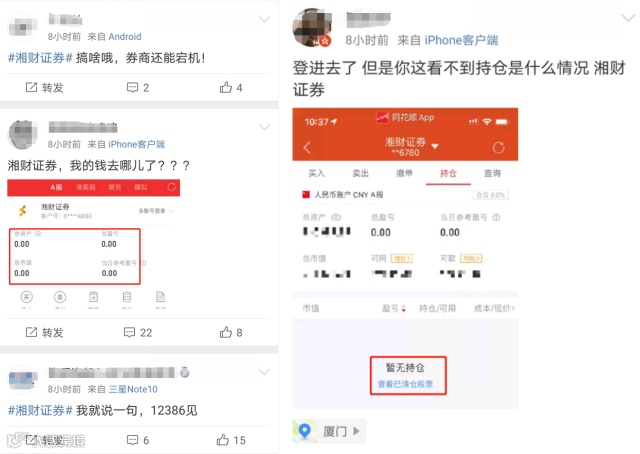Open comments icon showing 2 on first post
The width and height of the screenshot is (640, 454).
coord(138,87)
